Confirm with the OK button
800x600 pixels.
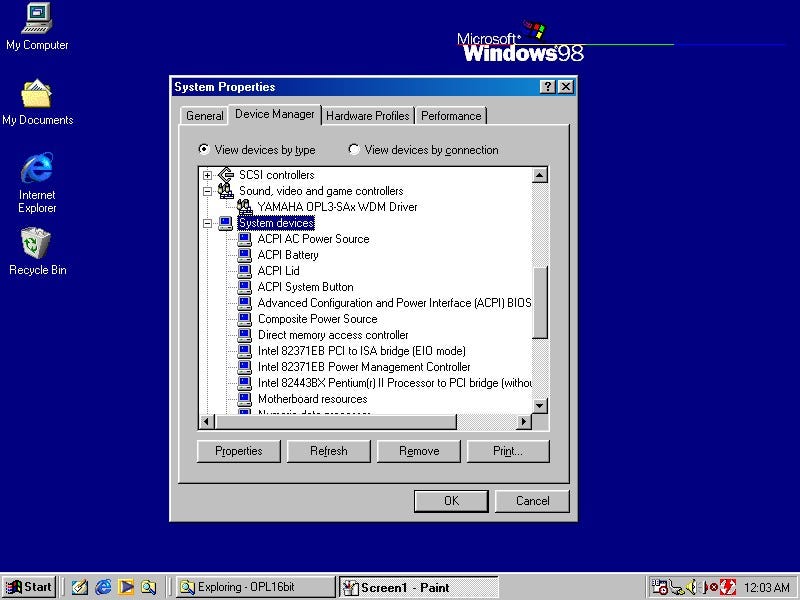451,501
